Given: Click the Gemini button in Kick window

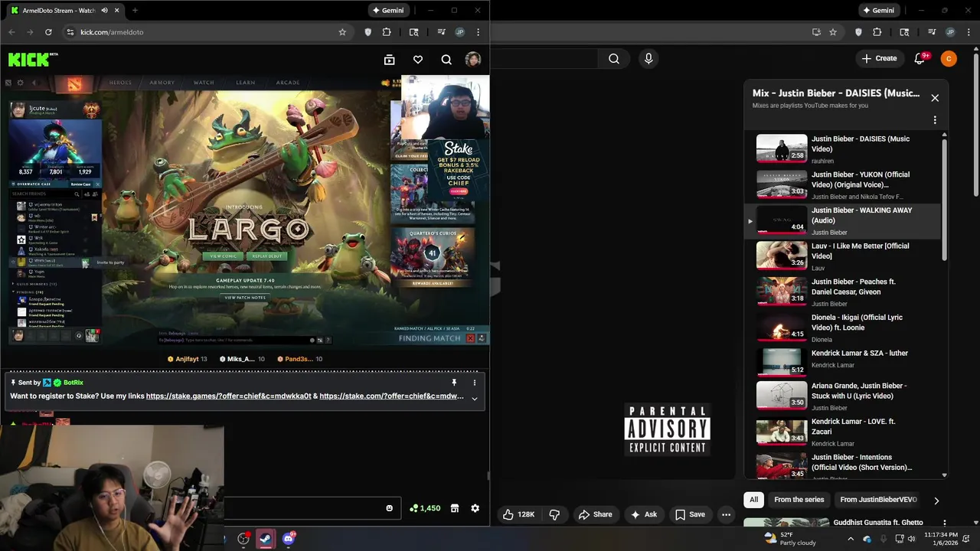Looking at the screenshot, I should [x=387, y=11].
